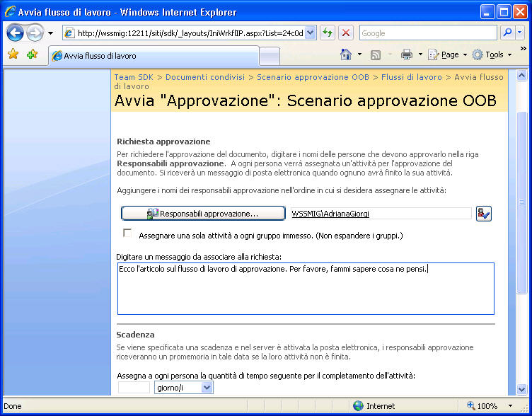The width and height of the screenshot is (532, 416).
Task: Click the browser Back arrow button
Action: (16, 33)
